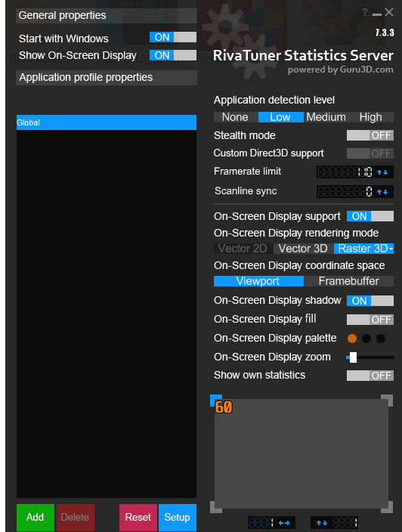Click the General properties header
The width and height of the screenshot is (402, 532).
(107, 16)
